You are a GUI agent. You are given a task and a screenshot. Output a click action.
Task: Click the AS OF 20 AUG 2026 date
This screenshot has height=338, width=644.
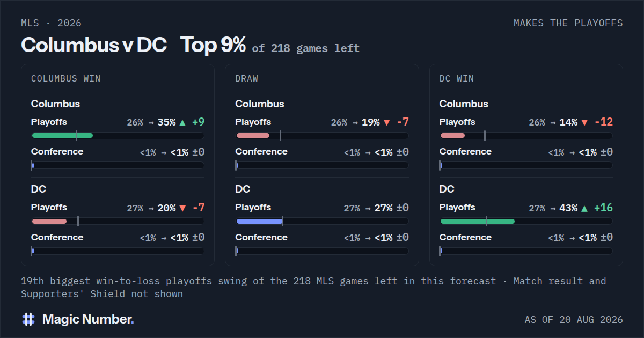point(574,320)
